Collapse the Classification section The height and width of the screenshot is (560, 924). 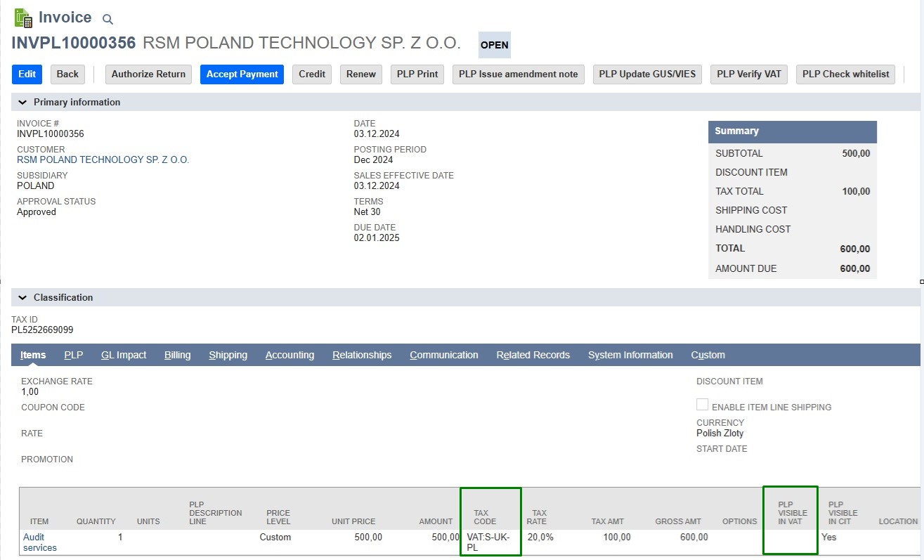pyautogui.click(x=22, y=297)
